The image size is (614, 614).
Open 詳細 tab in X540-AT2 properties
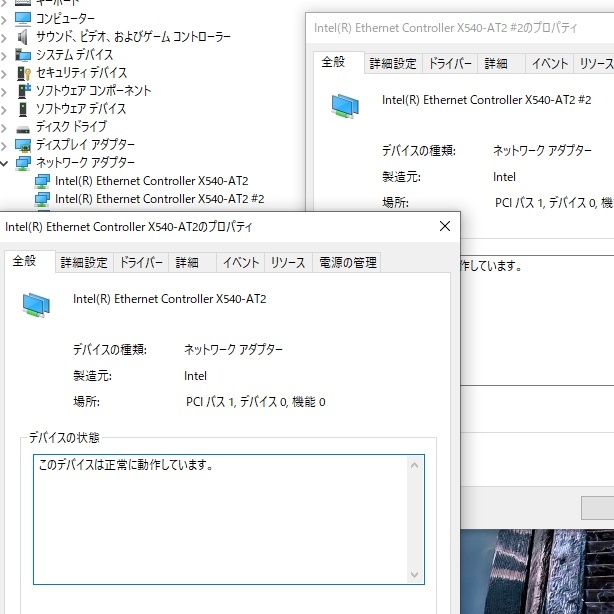192,262
